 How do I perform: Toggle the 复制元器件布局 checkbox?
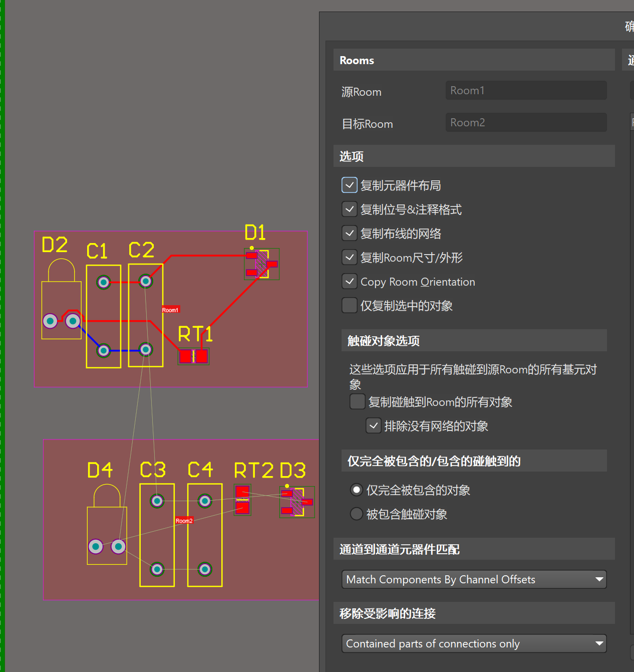pyautogui.click(x=350, y=185)
